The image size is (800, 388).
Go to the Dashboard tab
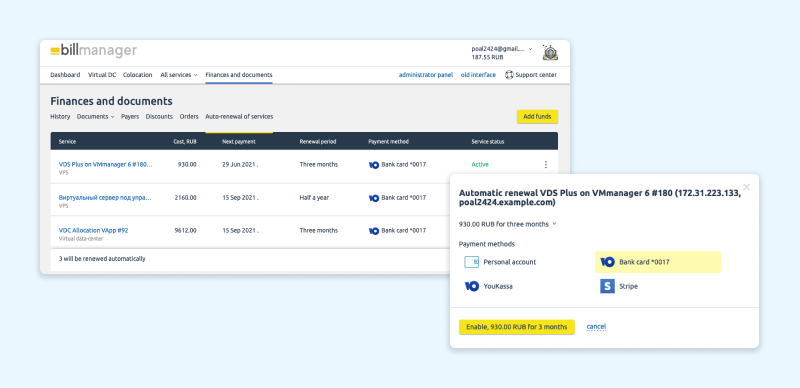65,75
